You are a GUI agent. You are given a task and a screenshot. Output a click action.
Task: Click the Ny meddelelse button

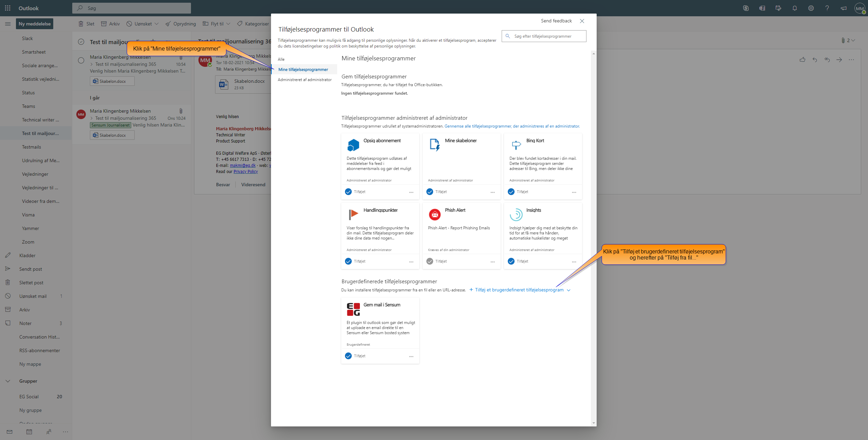point(34,24)
